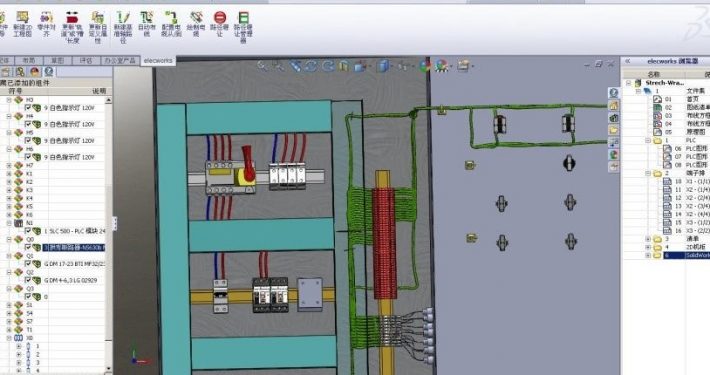The image size is (710, 375).
Task: Toggle the checkbox under H3 for 白色指示灯 120V
Action: (28, 108)
